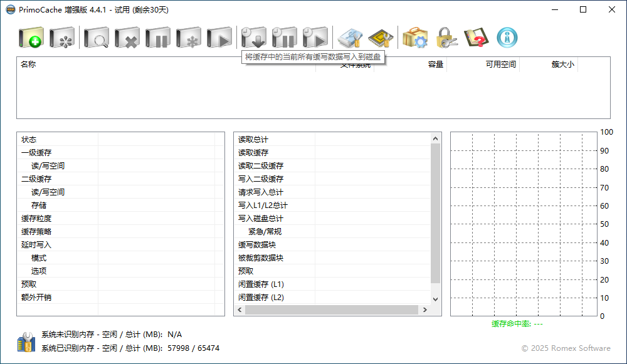Viewport: 627px width, 364px height.
Task: Open cache task properties via magnifier icon
Action: click(97, 38)
